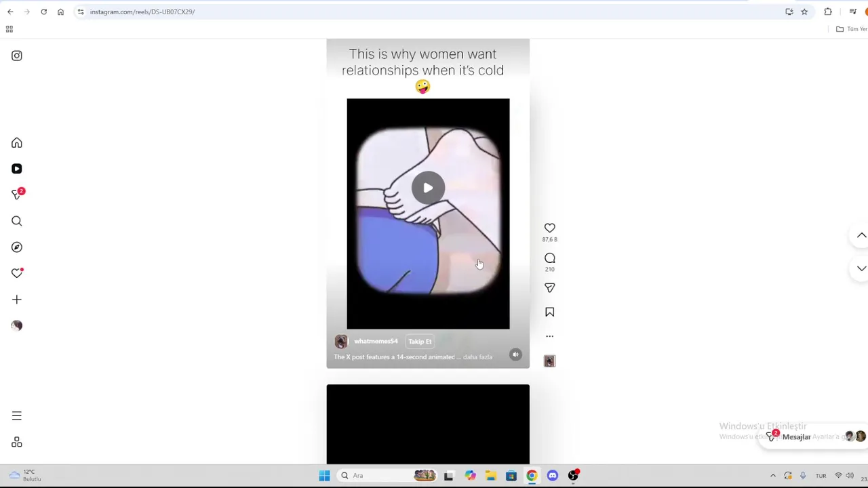Open volume tray icon
Screen dimensions: 868x488
pos(850,476)
